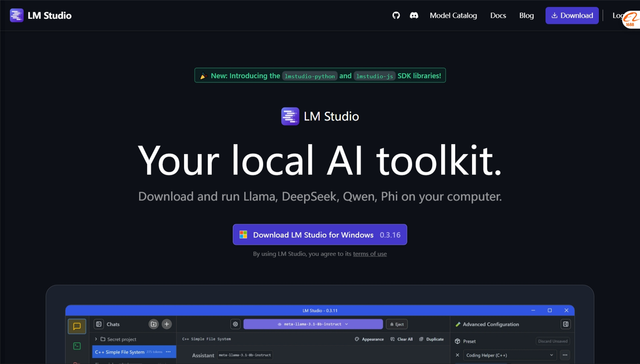Open the Coding Helper (C++) preset dropdown

click(509, 355)
